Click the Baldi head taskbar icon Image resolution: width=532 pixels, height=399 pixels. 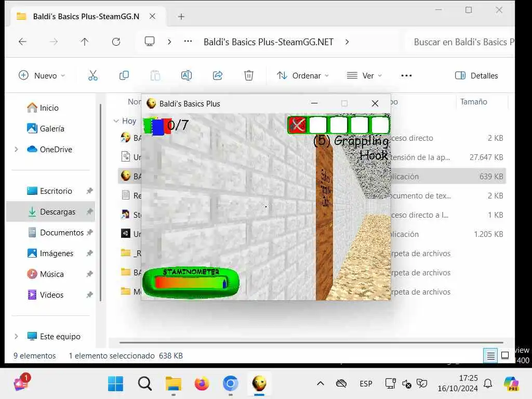[259, 383]
